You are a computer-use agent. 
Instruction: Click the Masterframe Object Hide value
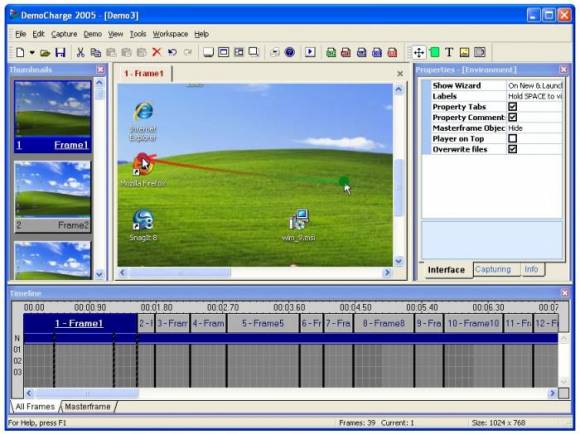[x=535, y=128]
